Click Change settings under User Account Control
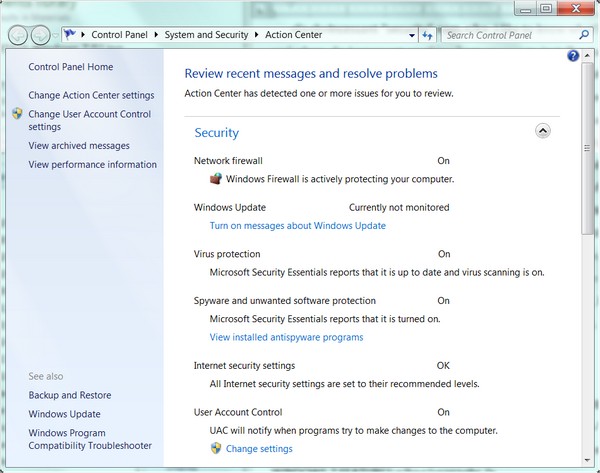Image resolution: width=600 pixels, height=473 pixels. [x=259, y=449]
